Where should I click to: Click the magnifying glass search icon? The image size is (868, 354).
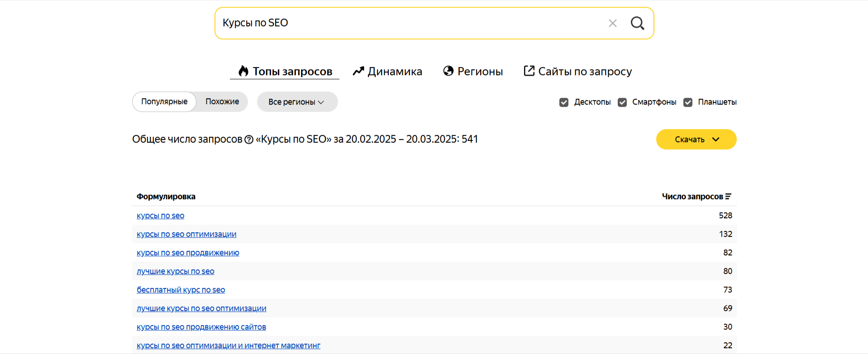click(637, 23)
